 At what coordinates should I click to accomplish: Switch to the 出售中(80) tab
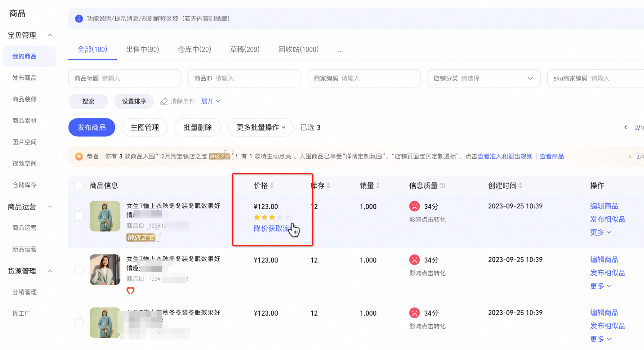143,49
